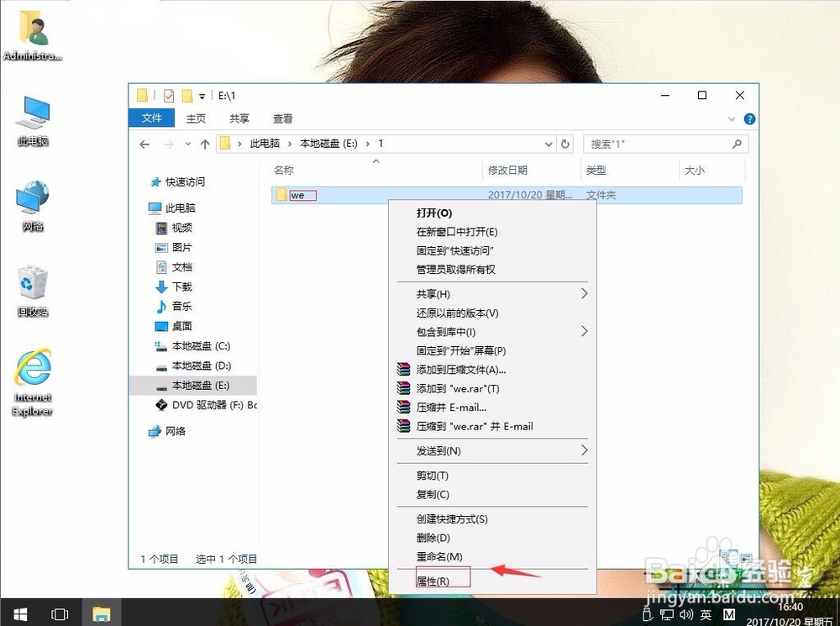Viewport: 840px width, 626px height.
Task: Switch to the 查看 ribbon tab
Action: coord(282,118)
